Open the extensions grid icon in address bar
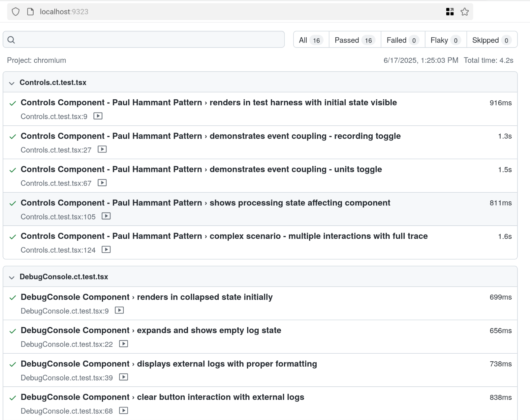This screenshot has width=530, height=420. coord(450,12)
